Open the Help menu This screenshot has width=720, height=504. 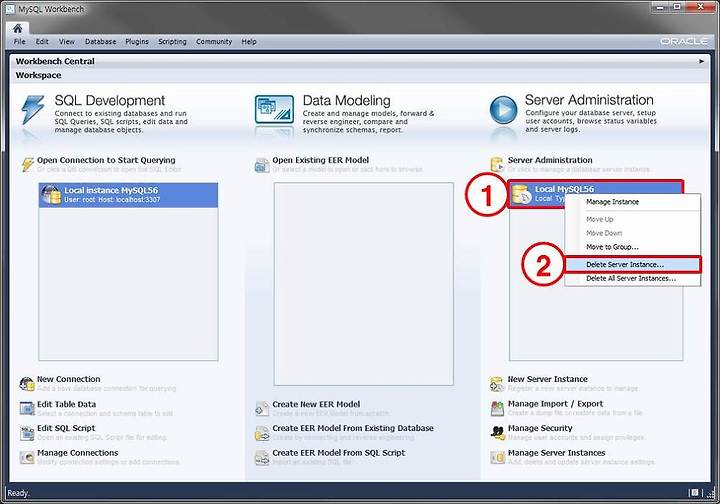click(x=249, y=42)
